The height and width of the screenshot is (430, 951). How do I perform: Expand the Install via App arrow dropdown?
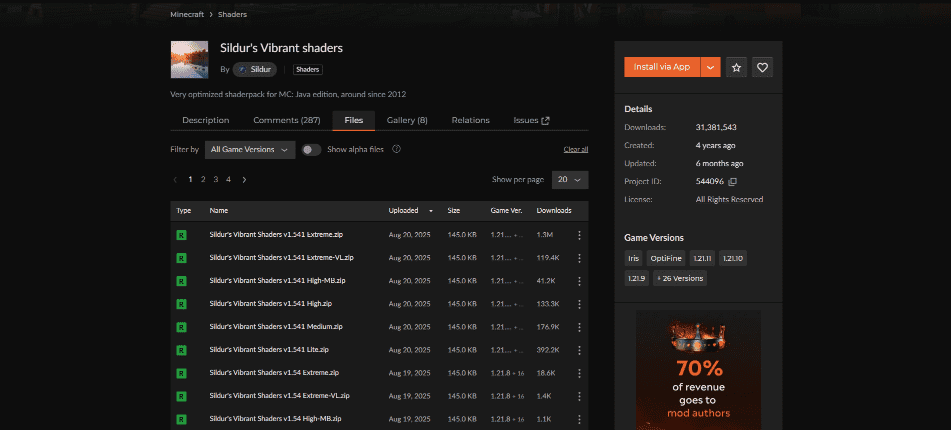tap(710, 67)
